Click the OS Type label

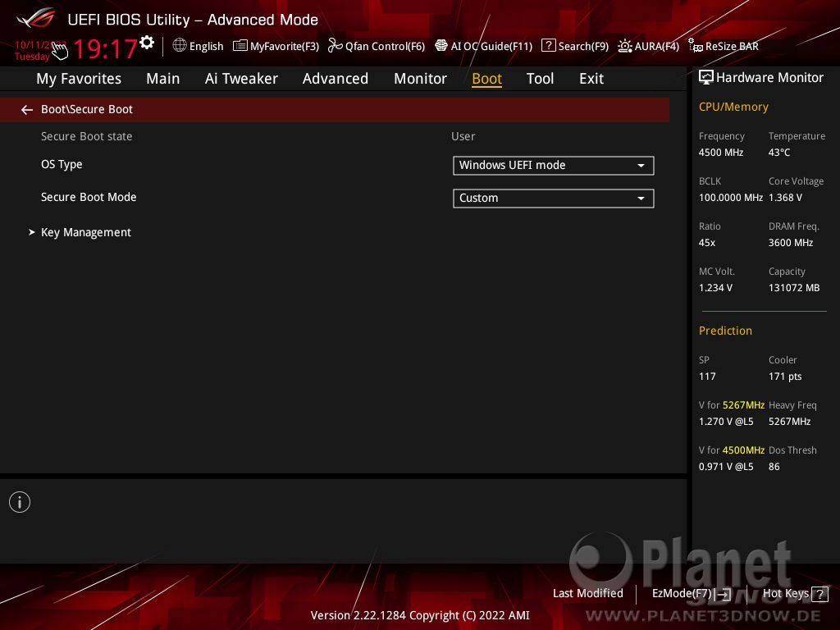(x=62, y=164)
